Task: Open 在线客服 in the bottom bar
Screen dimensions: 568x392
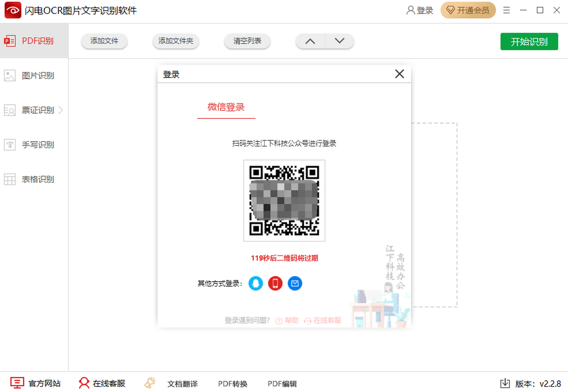Action: coord(102,383)
